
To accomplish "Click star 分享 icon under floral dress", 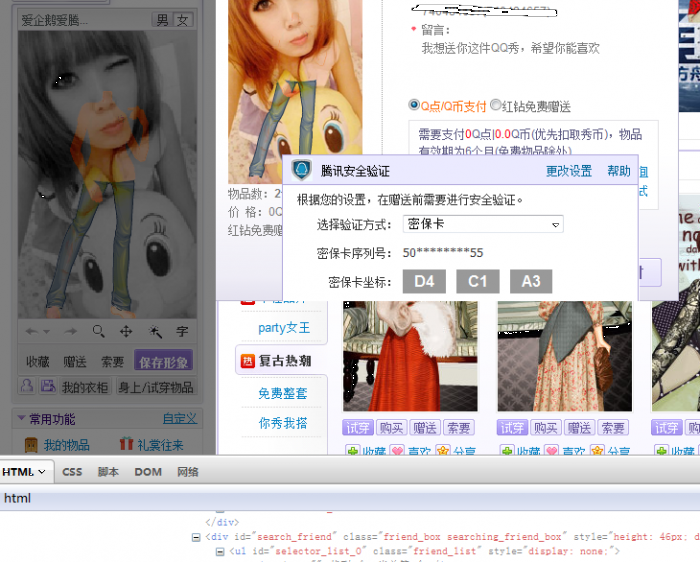I will (x=597, y=450).
